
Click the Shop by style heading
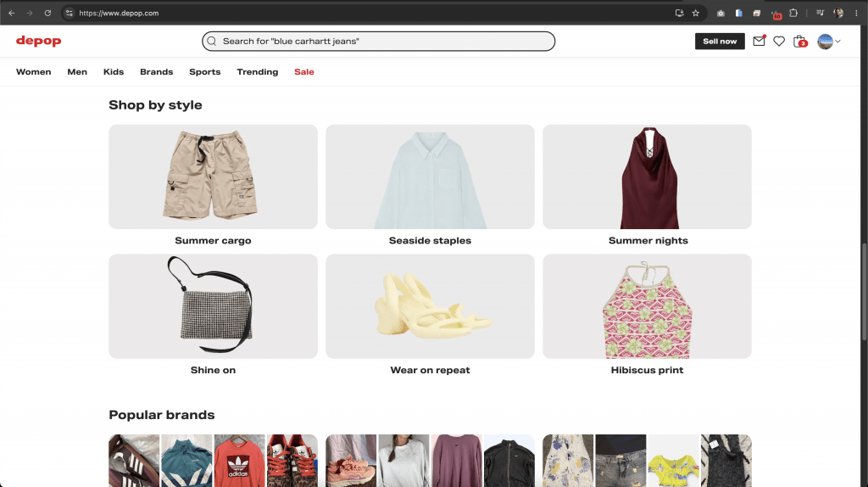[x=156, y=104]
